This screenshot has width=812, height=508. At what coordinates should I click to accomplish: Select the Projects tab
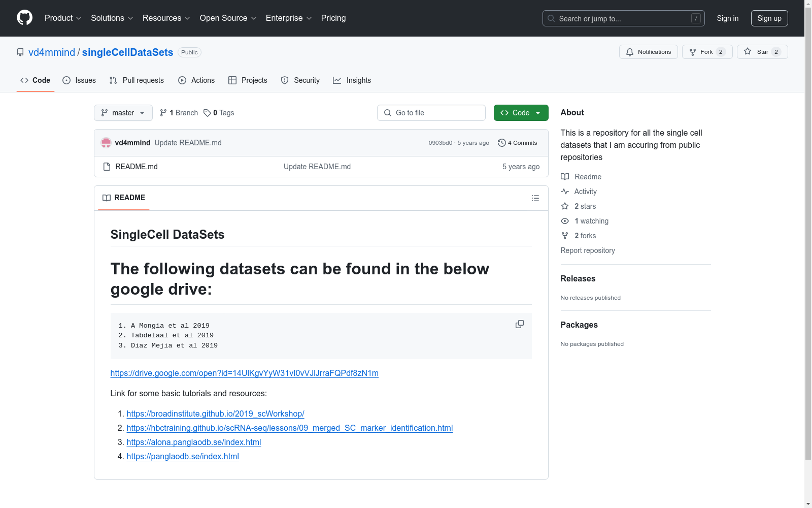[x=248, y=80]
